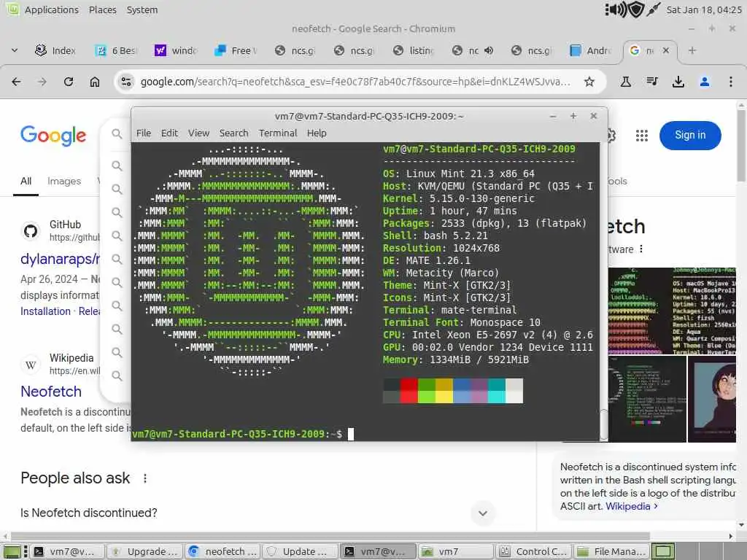Open the terminal File menu
This screenshot has width=747, height=560.
(144, 133)
